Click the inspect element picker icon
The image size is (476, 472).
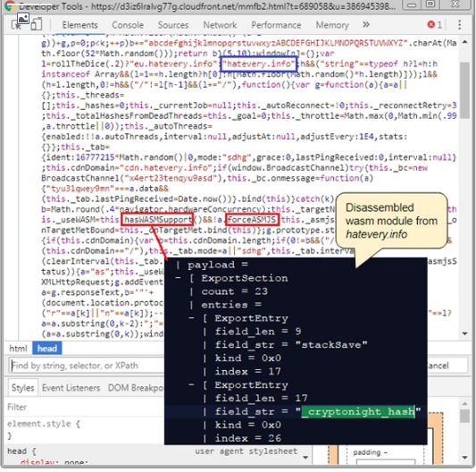click(x=16, y=25)
